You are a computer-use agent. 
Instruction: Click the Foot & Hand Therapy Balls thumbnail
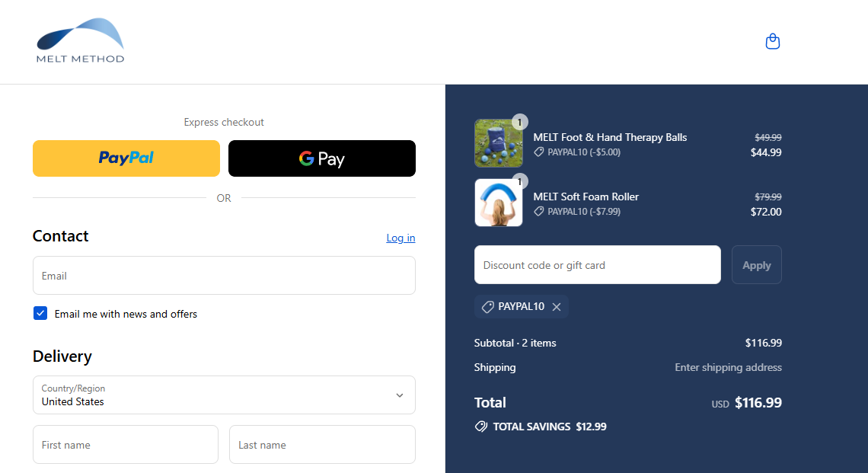(x=498, y=143)
